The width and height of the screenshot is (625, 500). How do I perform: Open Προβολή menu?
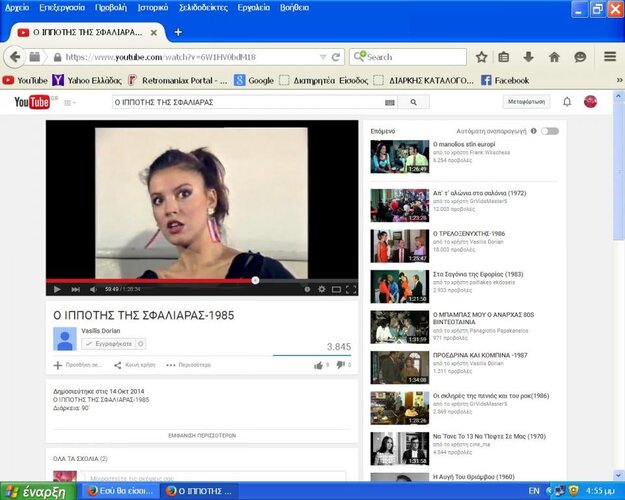click(x=110, y=8)
